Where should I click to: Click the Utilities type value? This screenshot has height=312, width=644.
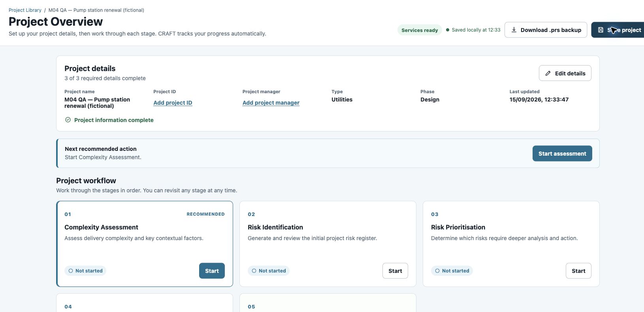point(342,100)
